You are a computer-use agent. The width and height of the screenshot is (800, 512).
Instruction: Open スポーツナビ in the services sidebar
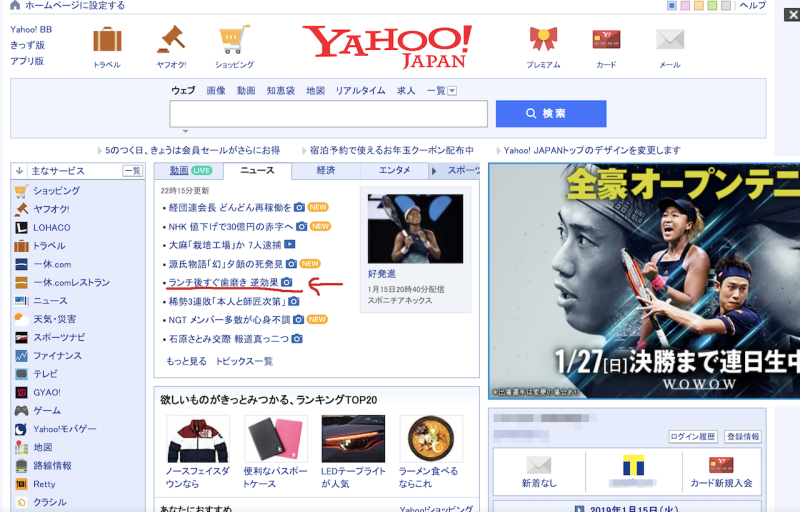click(60, 337)
